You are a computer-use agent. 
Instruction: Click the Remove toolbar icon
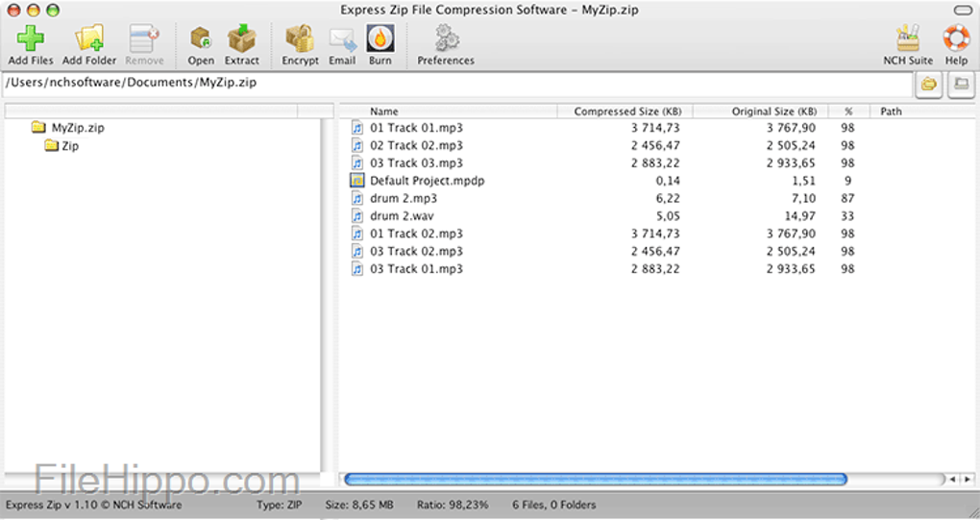(144, 38)
